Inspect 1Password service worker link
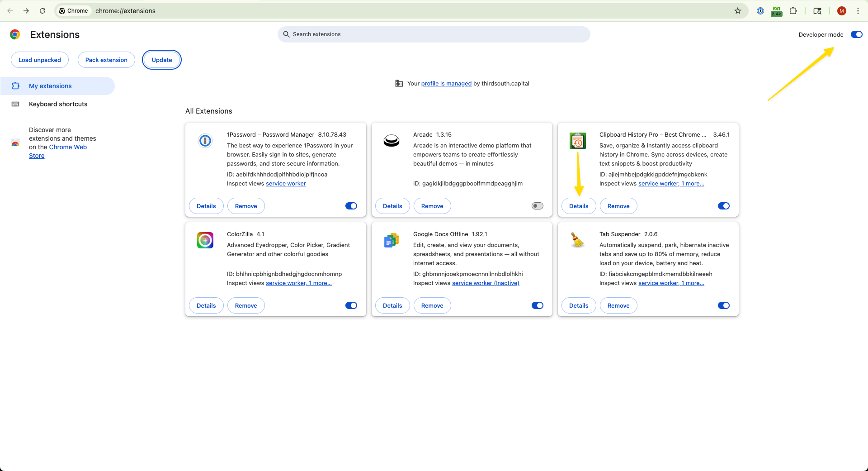 pos(286,183)
